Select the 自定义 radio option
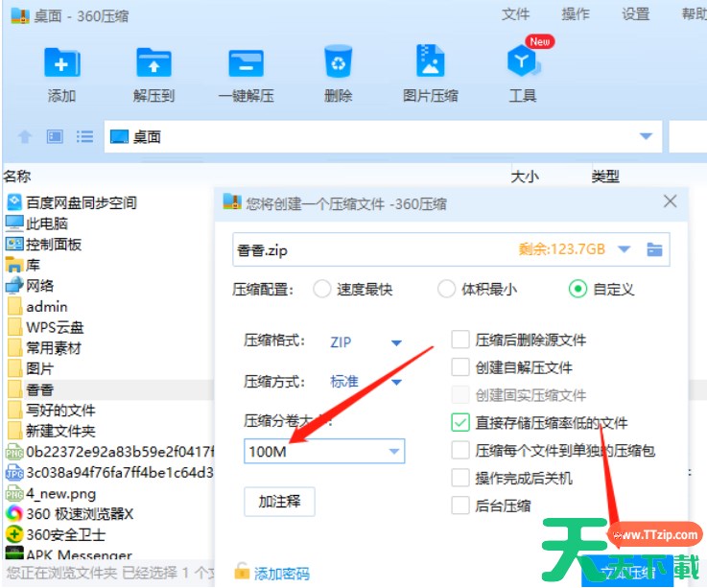 578,289
